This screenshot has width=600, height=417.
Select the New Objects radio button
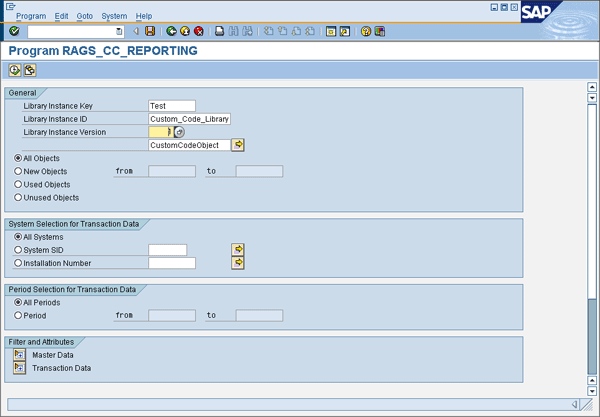(x=18, y=171)
